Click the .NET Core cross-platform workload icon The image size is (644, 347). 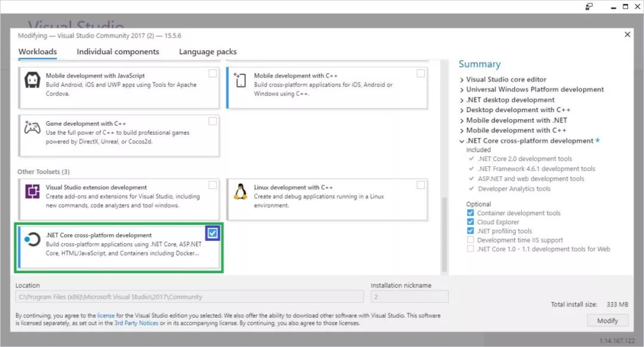[32, 239]
